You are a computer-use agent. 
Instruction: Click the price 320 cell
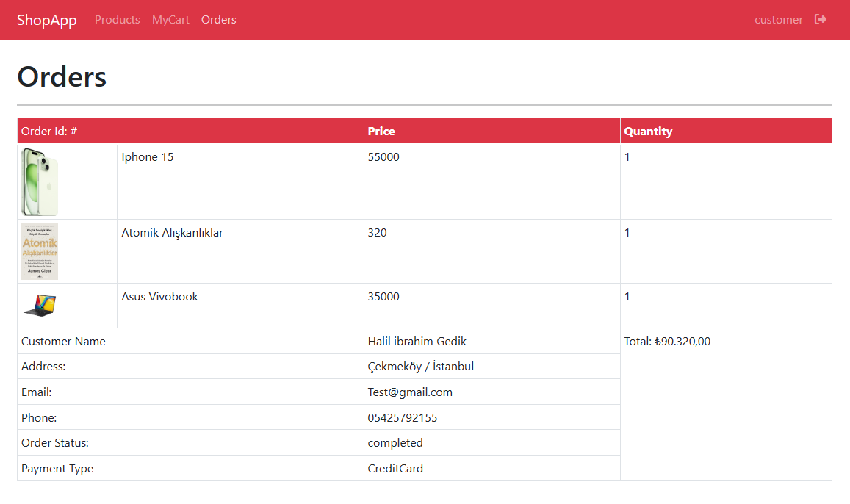coord(491,251)
